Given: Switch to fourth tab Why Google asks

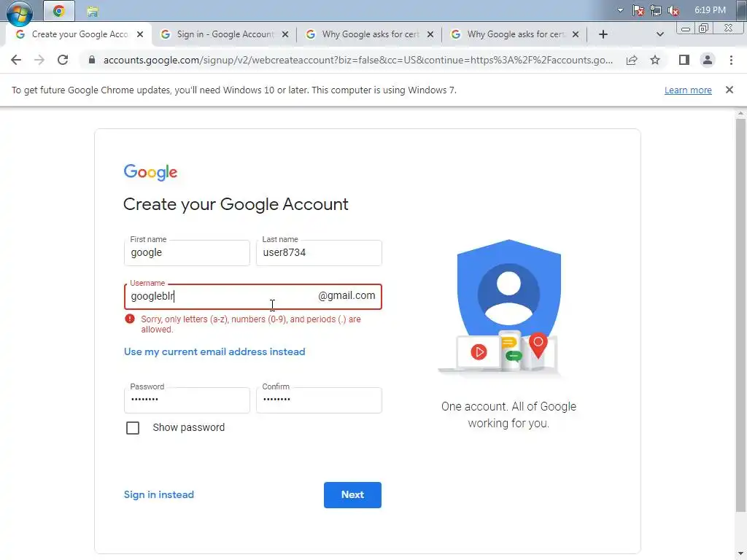Looking at the screenshot, I should (x=514, y=34).
